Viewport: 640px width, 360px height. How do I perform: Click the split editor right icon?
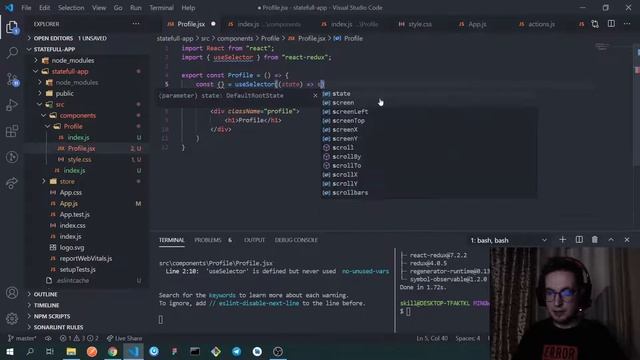pyautogui.click(x=611, y=24)
